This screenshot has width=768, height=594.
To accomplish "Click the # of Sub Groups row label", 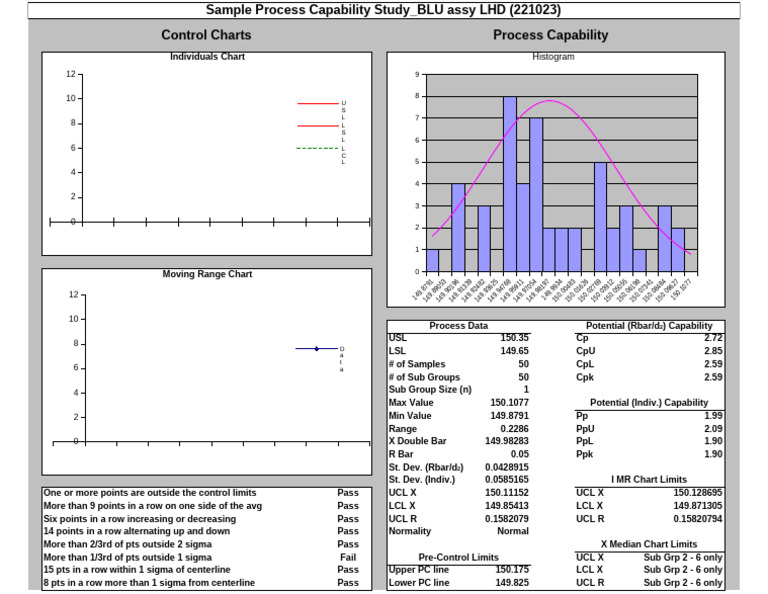I will click(424, 378).
